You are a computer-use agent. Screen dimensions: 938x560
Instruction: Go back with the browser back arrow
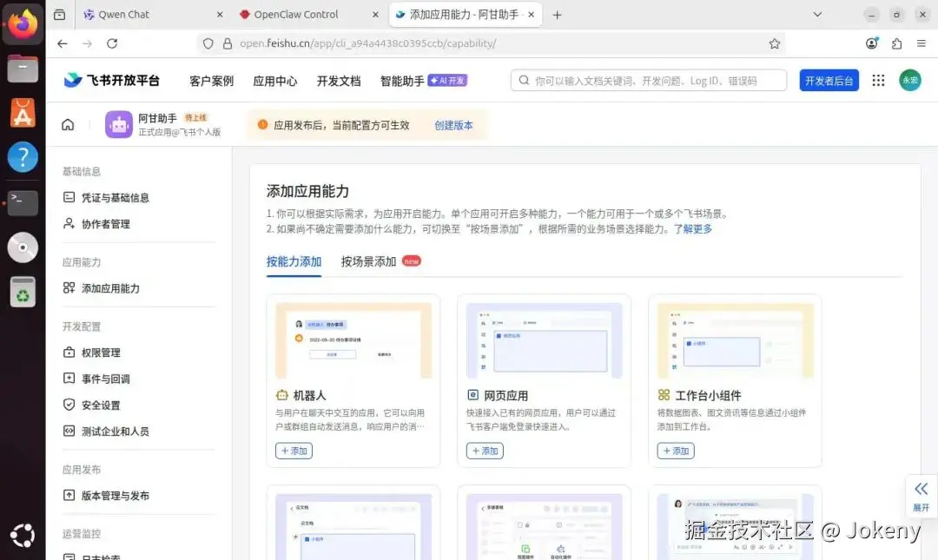63,43
